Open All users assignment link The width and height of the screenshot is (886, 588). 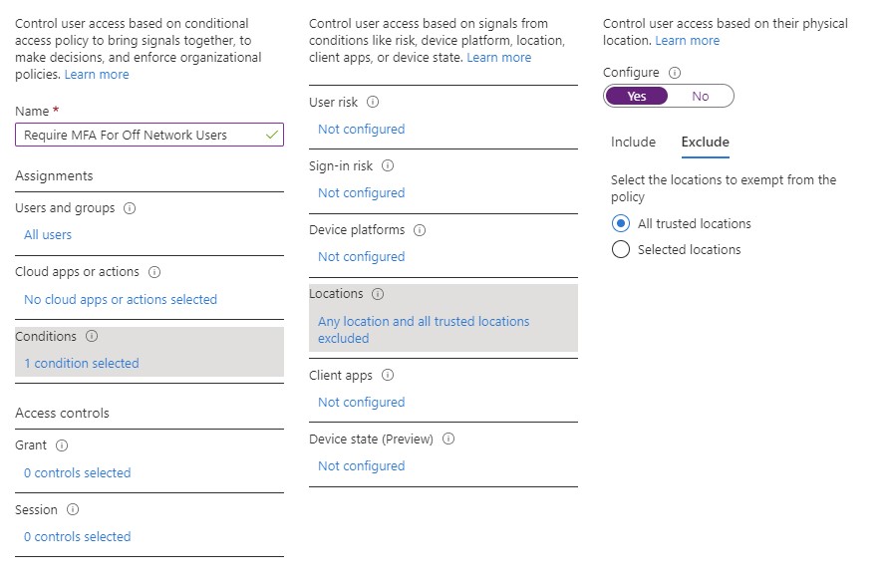pos(48,235)
